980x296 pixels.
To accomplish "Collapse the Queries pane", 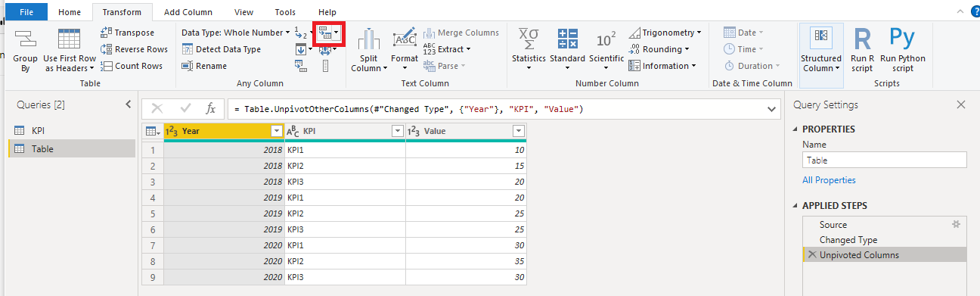I will coord(129,104).
